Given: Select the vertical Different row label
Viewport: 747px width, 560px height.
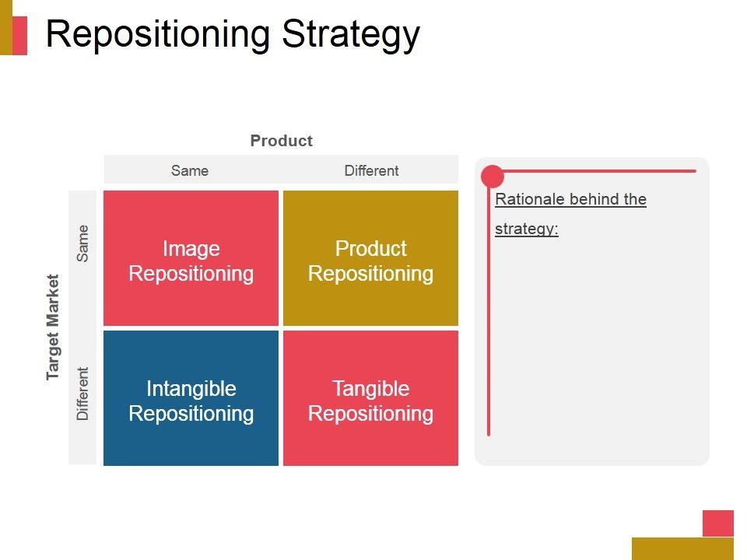Looking at the screenshot, I should 83,394.
